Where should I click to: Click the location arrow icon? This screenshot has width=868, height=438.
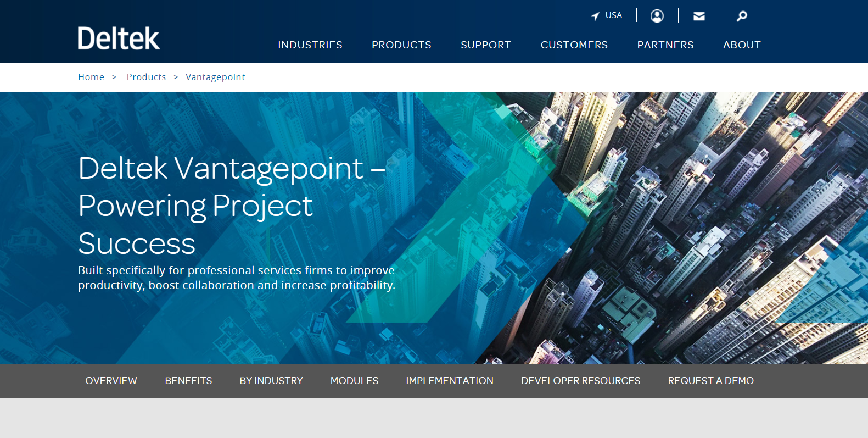click(595, 16)
